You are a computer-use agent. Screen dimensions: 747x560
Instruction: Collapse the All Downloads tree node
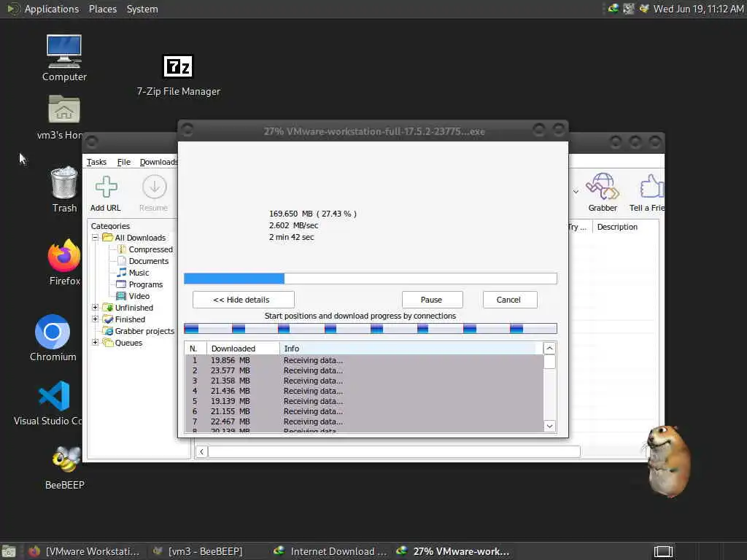(96, 237)
